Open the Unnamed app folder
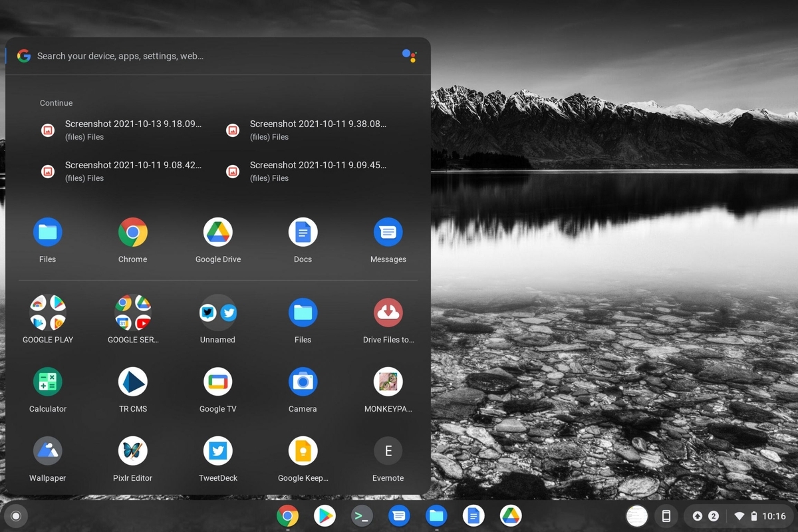 pyautogui.click(x=218, y=312)
